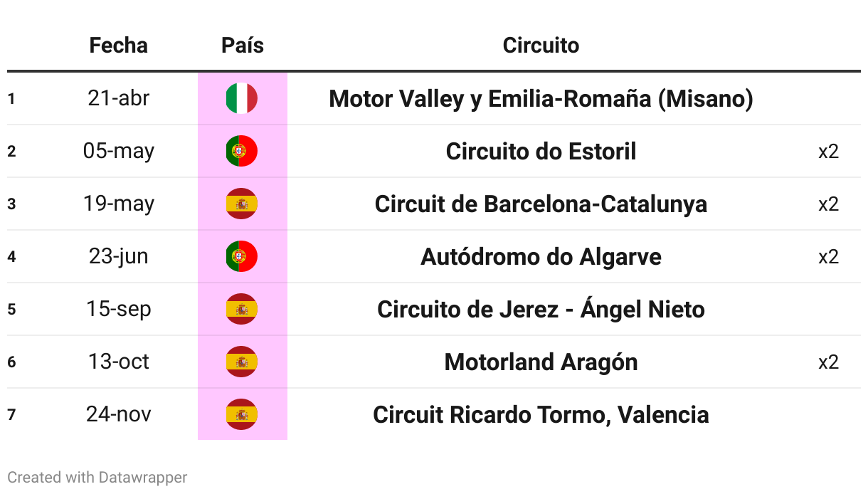
Task: Select the Spain flag beside 19-may
Action: (242, 204)
